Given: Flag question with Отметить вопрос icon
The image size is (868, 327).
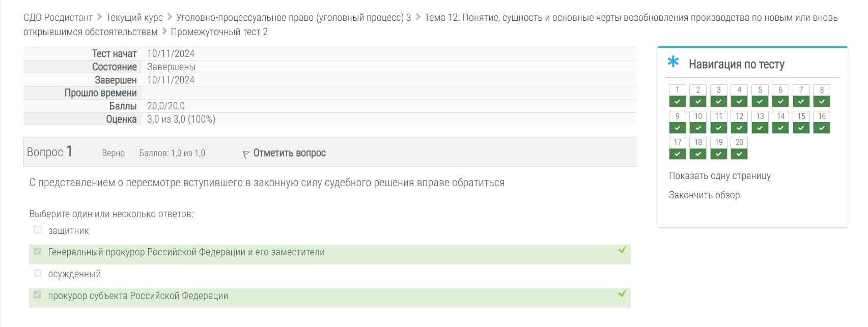Looking at the screenshot, I should (285, 153).
